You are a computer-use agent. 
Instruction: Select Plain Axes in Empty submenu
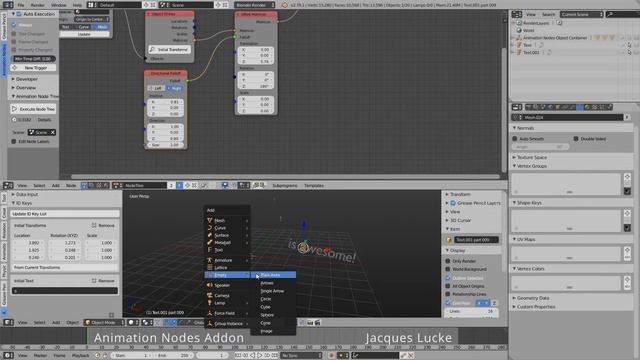click(273, 275)
